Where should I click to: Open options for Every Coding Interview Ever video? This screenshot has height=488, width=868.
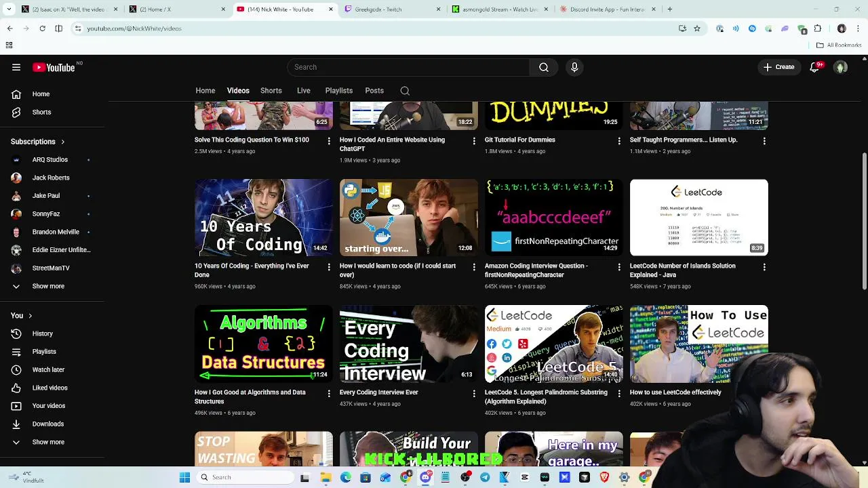[x=474, y=393]
